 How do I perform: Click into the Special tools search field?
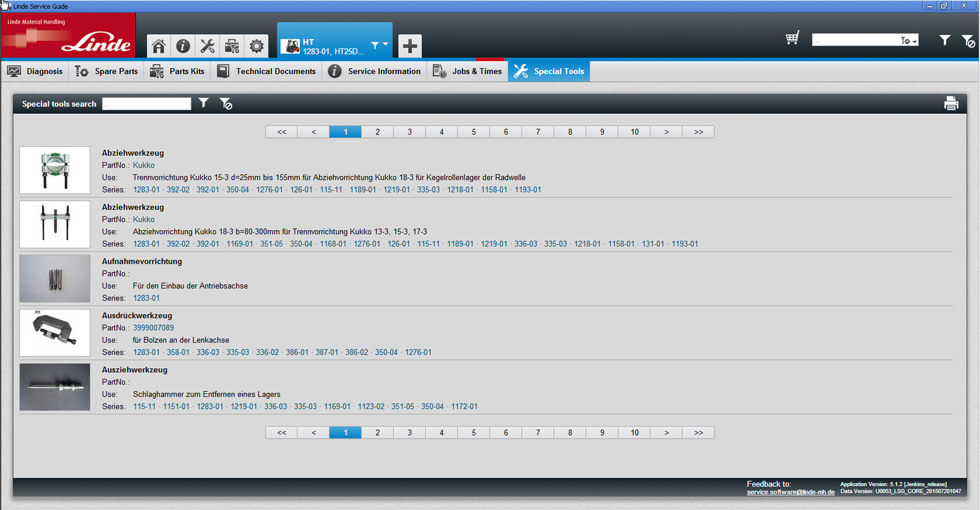pos(146,104)
